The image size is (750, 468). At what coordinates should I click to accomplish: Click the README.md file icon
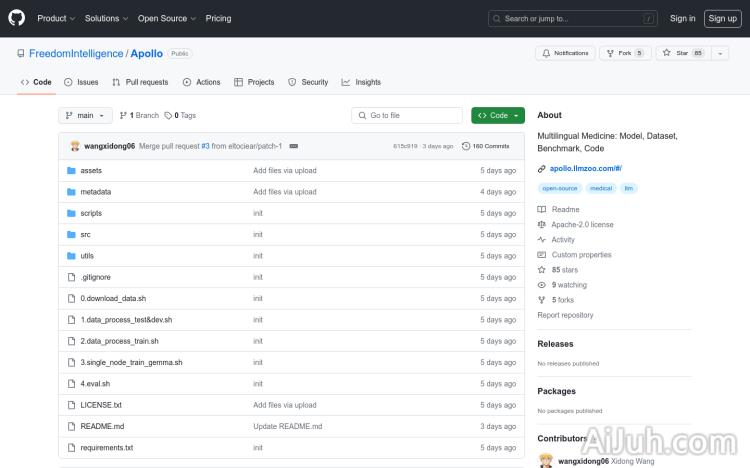tap(71, 426)
